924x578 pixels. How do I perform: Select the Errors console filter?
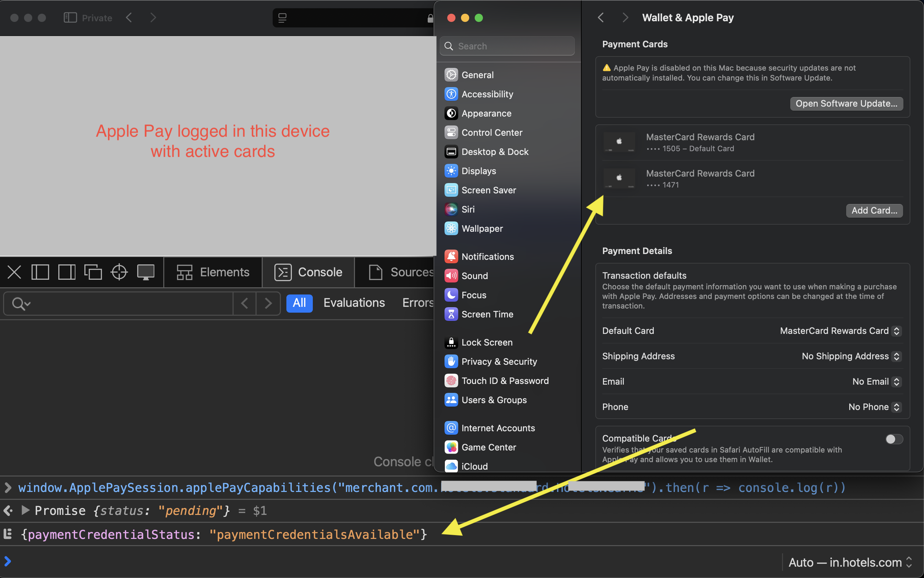418,303
